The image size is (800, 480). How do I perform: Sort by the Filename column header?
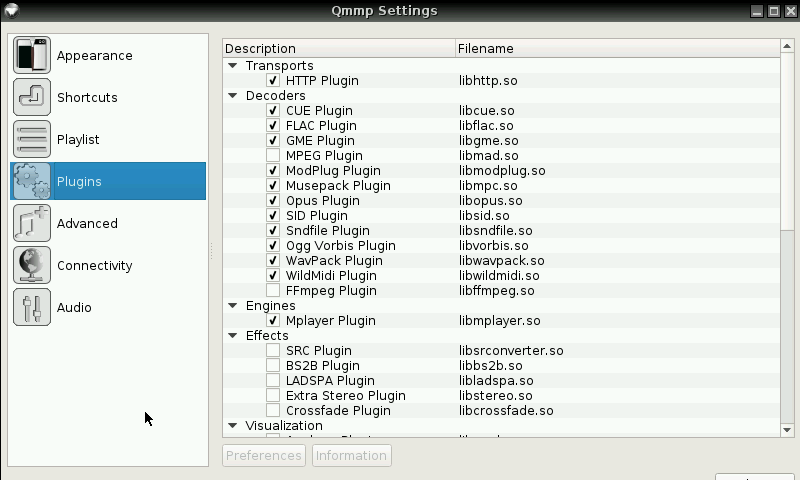click(x=617, y=48)
